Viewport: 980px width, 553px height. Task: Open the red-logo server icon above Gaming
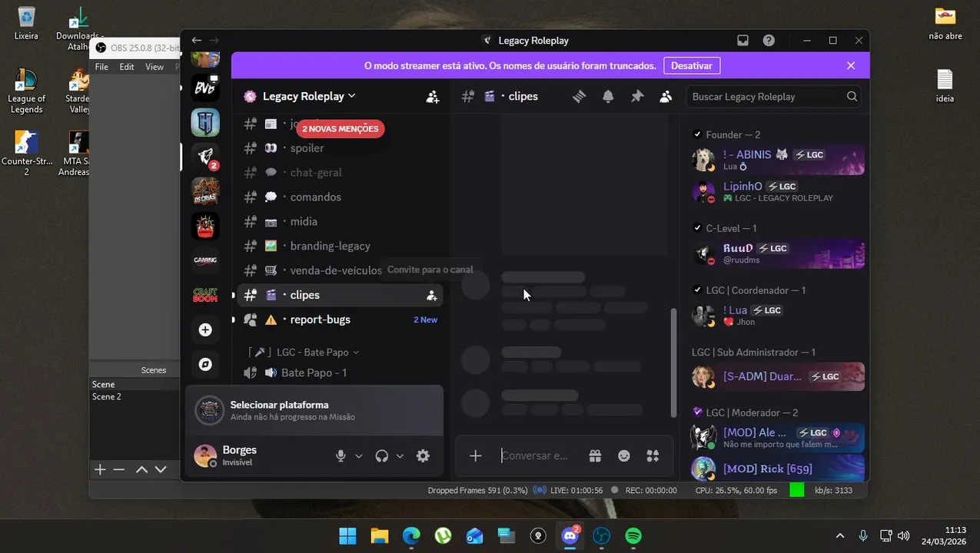[205, 226]
